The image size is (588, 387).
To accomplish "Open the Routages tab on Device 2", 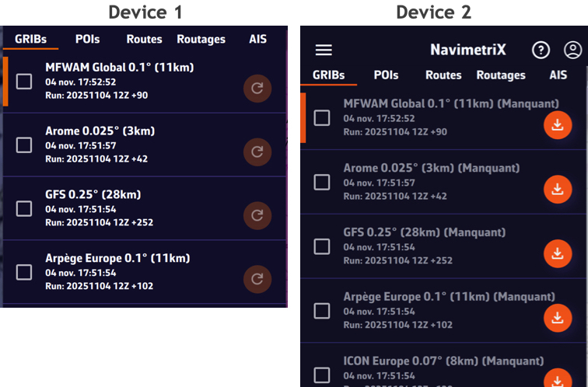I will [x=501, y=75].
